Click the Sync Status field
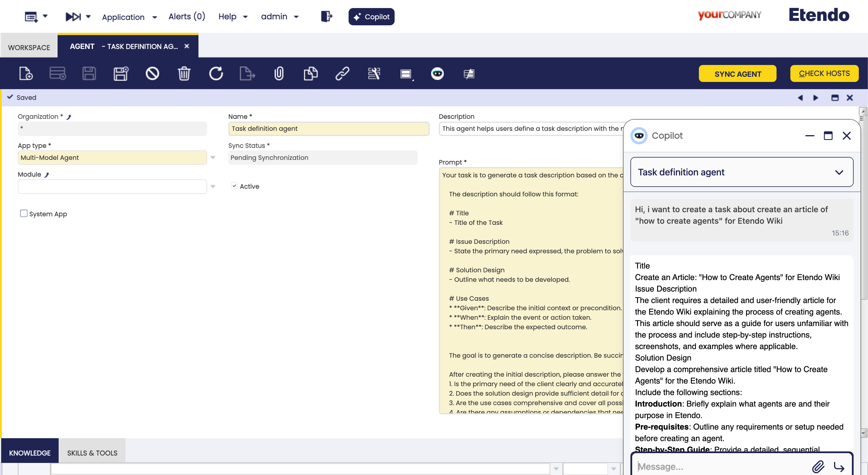The width and height of the screenshot is (868, 475). tap(322, 158)
